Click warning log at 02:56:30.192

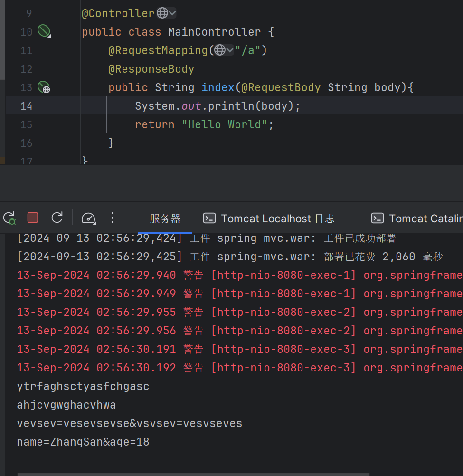(x=240, y=368)
